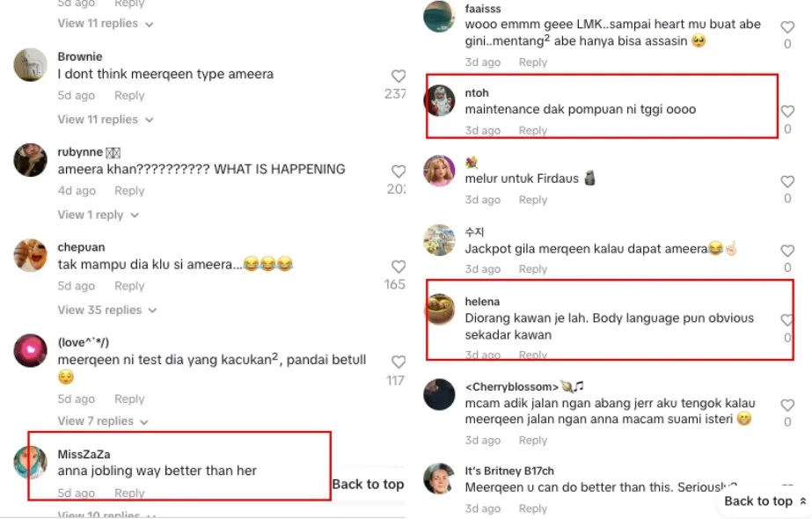Expand View 1 reply under rubynne
812x519 pixels.
(x=99, y=215)
